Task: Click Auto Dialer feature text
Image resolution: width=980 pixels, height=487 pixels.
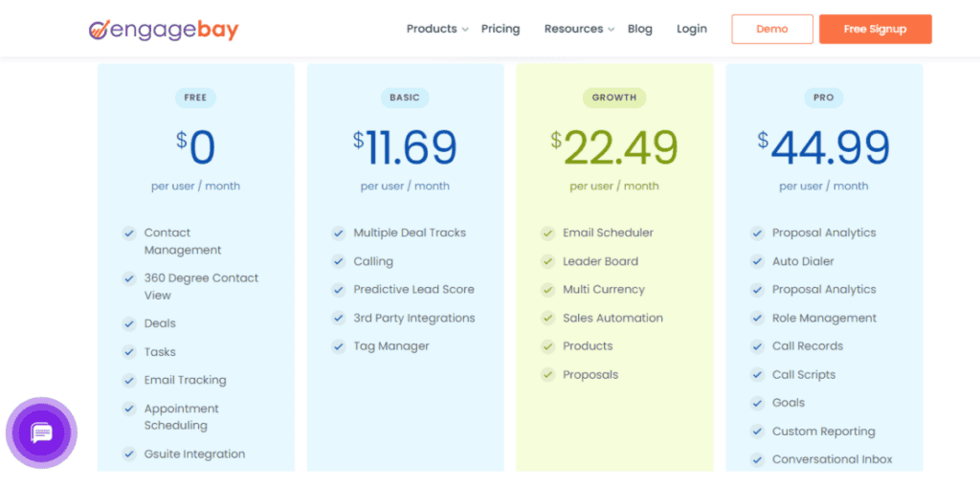Action: click(x=803, y=261)
